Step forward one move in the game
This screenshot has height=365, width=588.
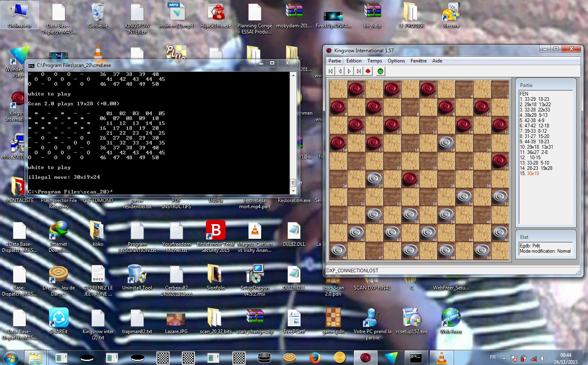tap(349, 71)
